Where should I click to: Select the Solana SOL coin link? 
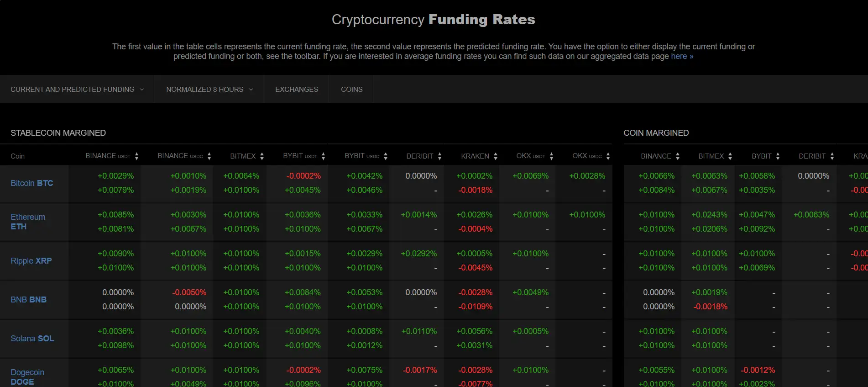coord(32,339)
